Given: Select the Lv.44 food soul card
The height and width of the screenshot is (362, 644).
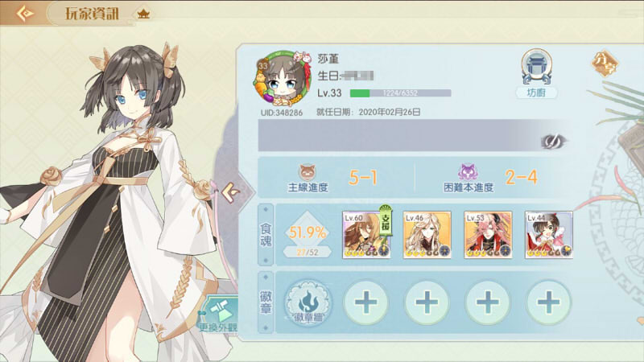Looking at the screenshot, I should (549, 235).
